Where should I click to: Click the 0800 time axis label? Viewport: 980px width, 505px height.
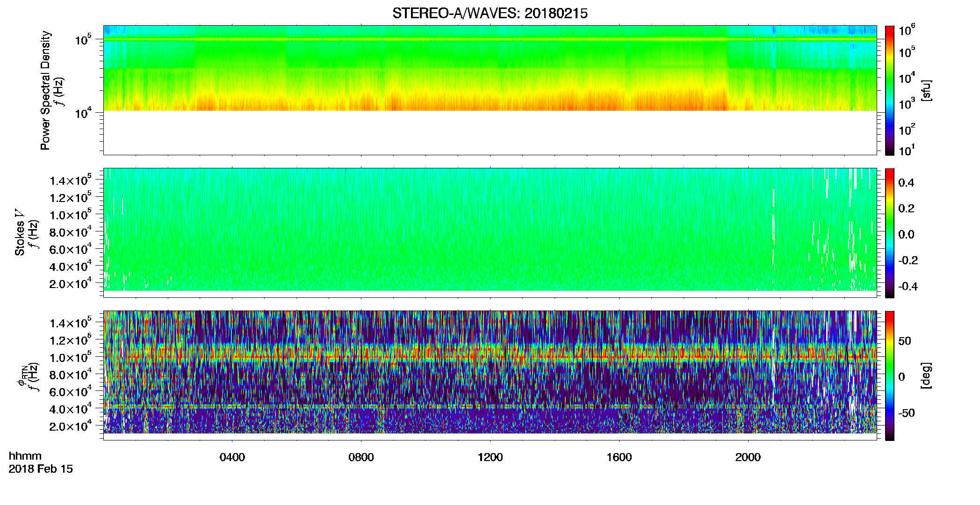pyautogui.click(x=361, y=457)
